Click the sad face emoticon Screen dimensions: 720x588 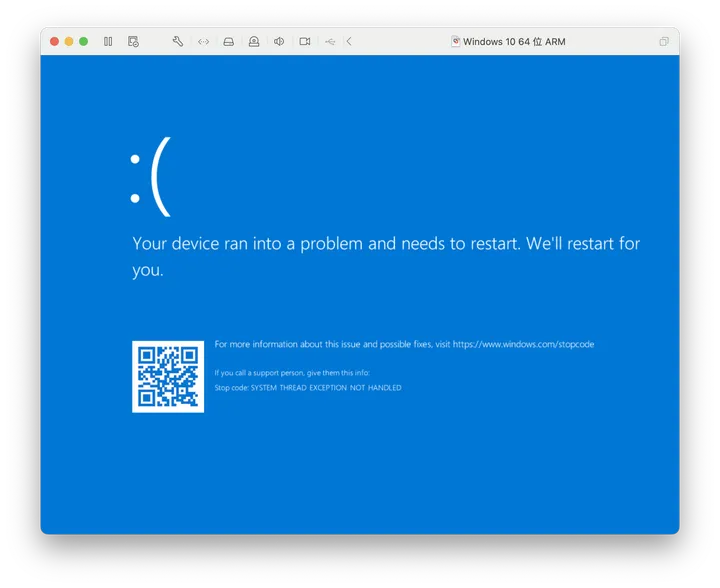[x=151, y=177]
